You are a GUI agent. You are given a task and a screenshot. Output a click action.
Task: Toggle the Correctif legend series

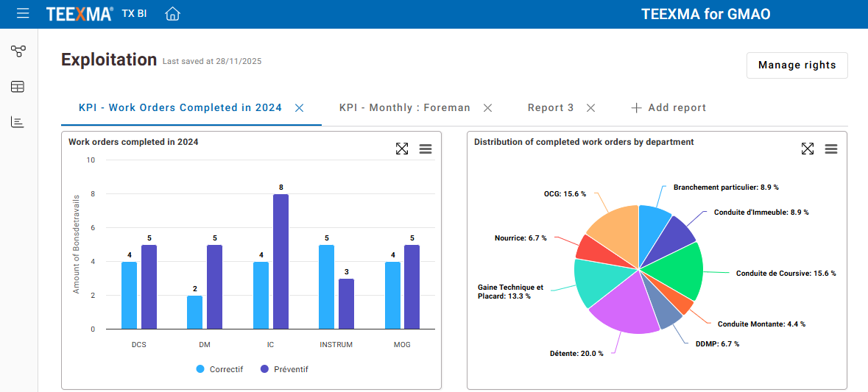219,369
